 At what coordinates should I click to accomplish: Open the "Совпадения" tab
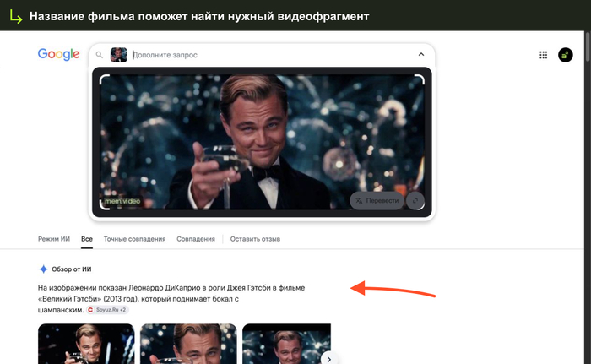point(196,239)
